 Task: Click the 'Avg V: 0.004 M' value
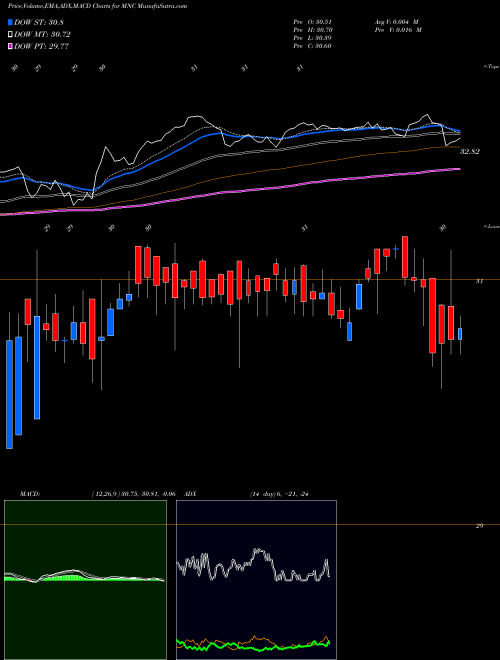click(396, 21)
